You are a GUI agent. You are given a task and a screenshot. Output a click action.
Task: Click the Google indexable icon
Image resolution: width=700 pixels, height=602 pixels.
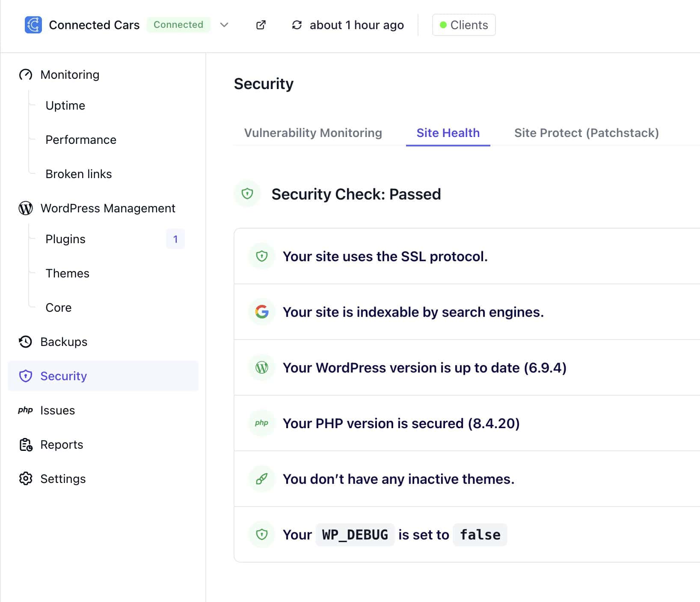(262, 312)
